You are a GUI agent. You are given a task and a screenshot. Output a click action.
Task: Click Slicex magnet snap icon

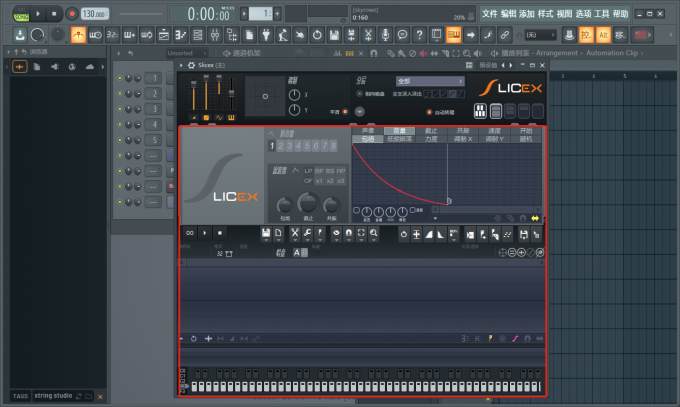349,233
